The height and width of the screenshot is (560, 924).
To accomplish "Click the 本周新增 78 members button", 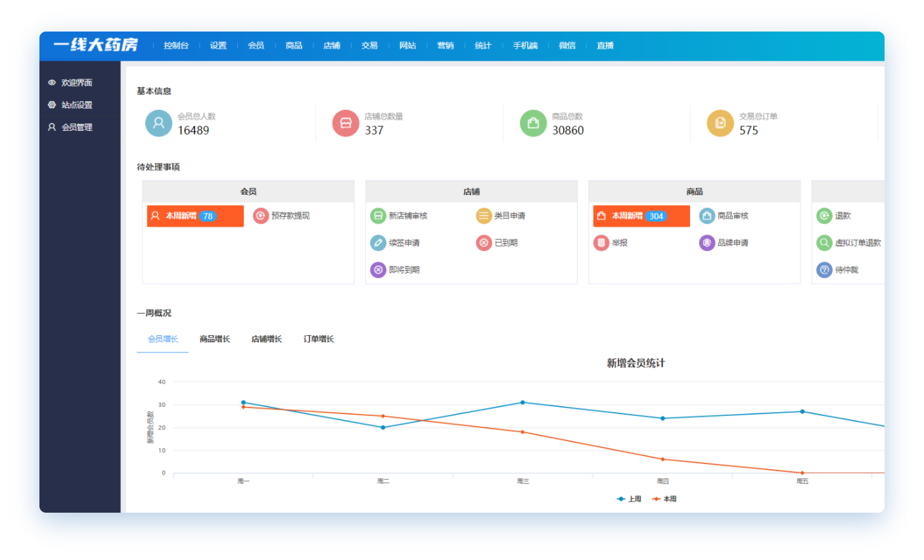I will point(195,216).
